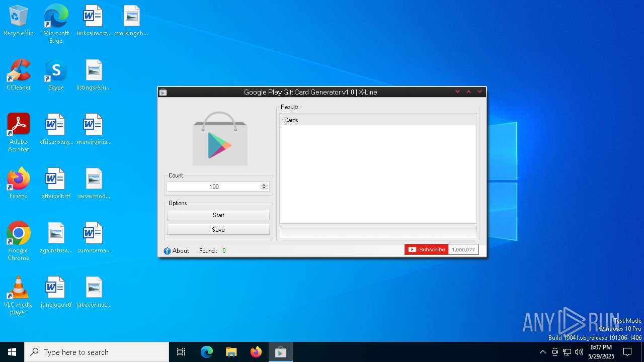Click the Cards column header
This screenshot has width=644, height=362.
(x=378, y=120)
